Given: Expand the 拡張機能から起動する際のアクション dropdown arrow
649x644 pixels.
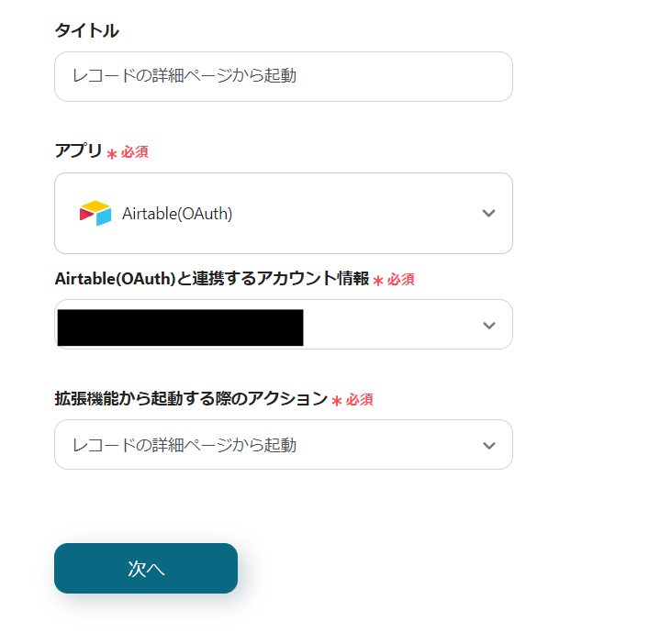Looking at the screenshot, I should 488,446.
